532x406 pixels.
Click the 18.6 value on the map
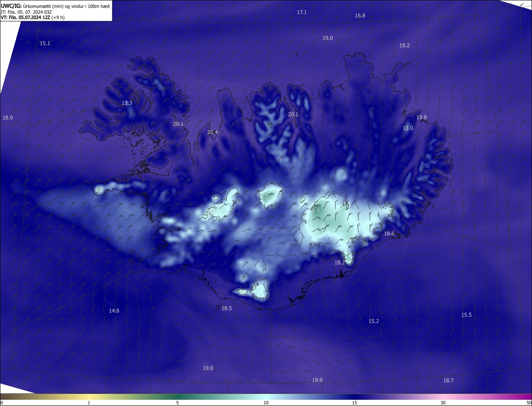[389, 234]
